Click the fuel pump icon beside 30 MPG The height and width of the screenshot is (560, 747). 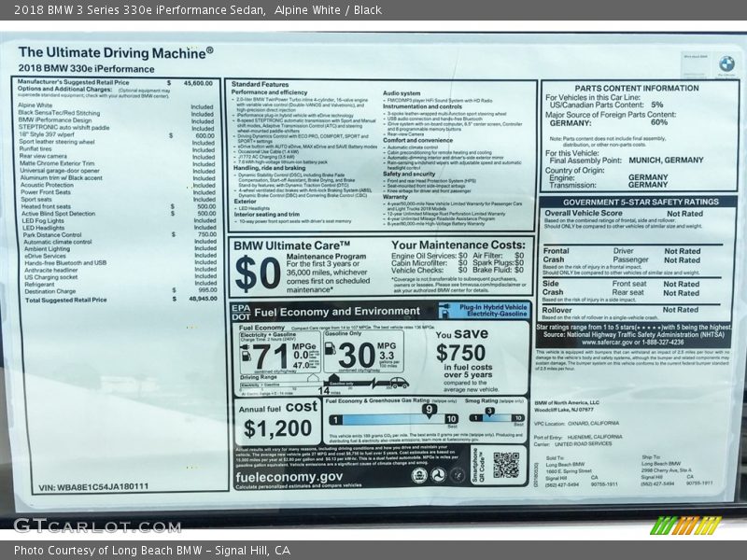click(x=330, y=348)
